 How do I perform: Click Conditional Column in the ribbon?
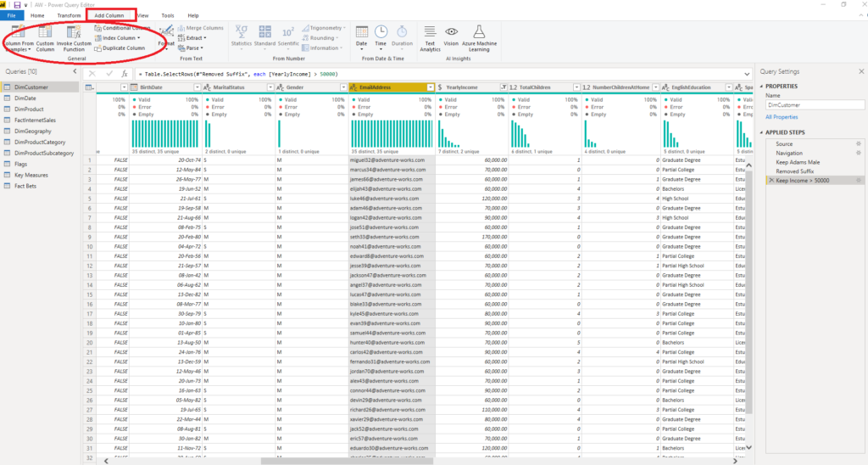pos(122,28)
